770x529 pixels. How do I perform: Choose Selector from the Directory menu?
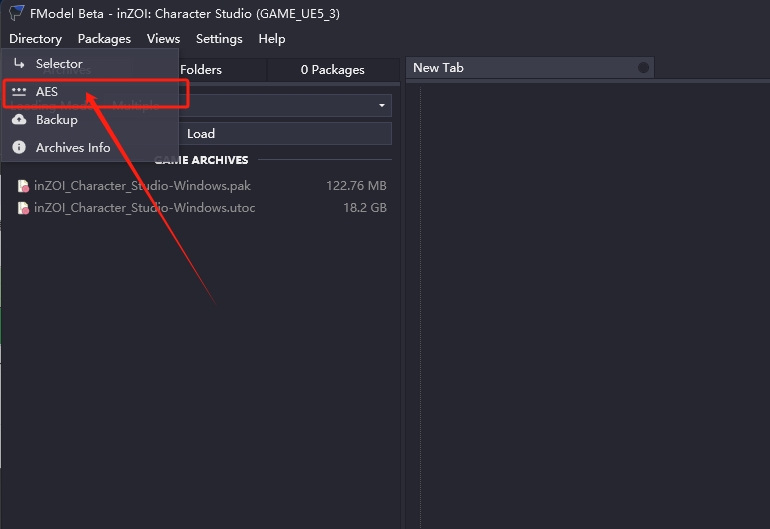coord(90,64)
